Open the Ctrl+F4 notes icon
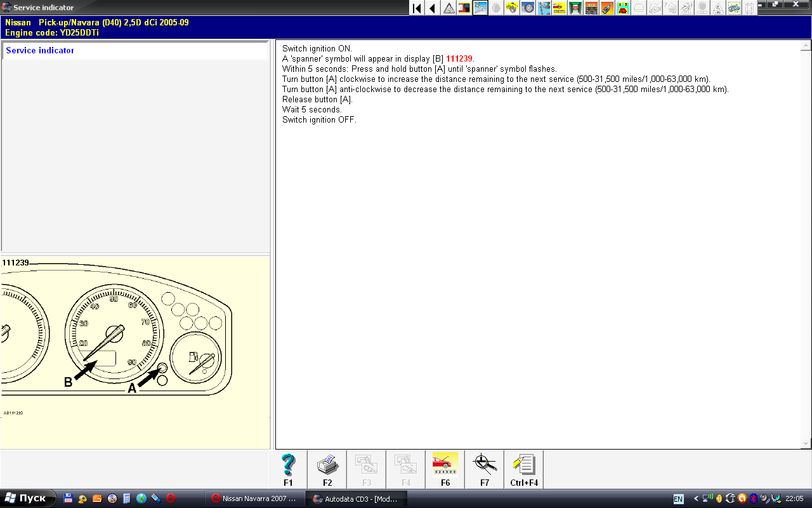The width and height of the screenshot is (812, 508). pyautogui.click(x=524, y=469)
